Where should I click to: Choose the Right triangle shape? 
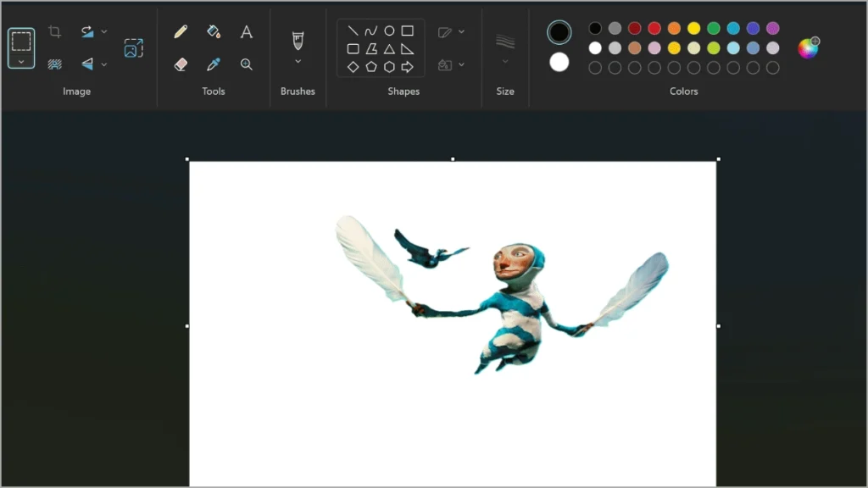point(408,49)
